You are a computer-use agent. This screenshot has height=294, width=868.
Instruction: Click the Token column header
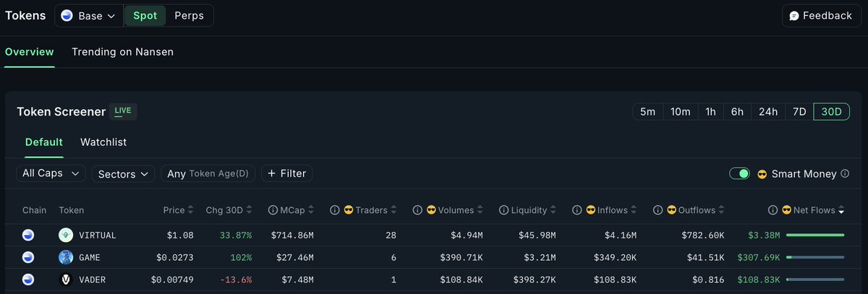click(x=72, y=210)
